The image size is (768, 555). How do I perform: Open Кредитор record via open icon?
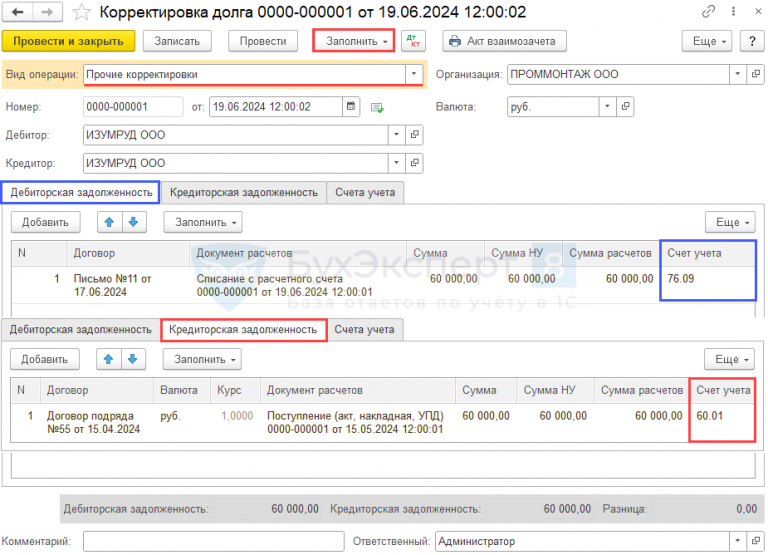(414, 163)
